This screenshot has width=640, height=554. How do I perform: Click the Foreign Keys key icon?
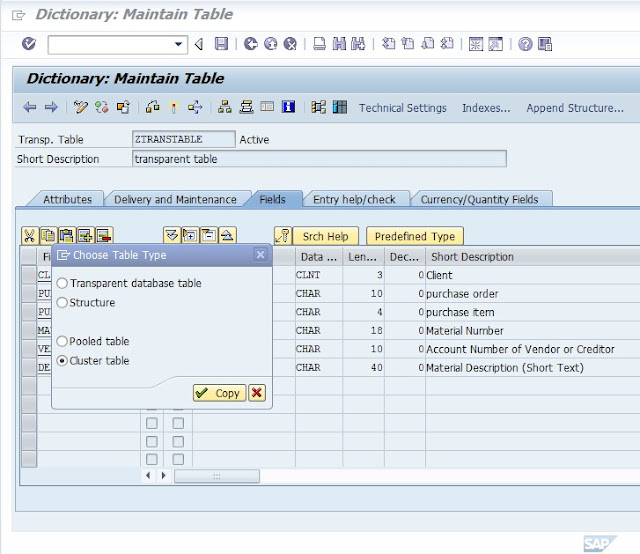[283, 236]
